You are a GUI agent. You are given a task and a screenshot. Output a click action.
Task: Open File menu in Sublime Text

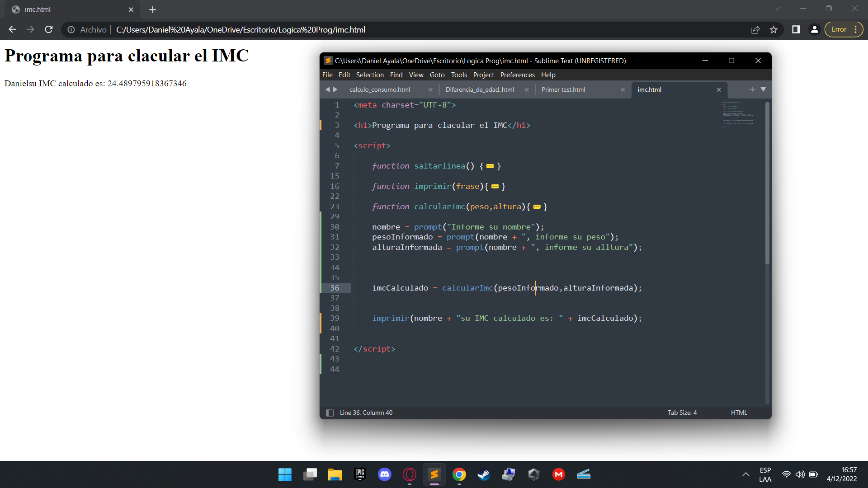click(x=327, y=75)
